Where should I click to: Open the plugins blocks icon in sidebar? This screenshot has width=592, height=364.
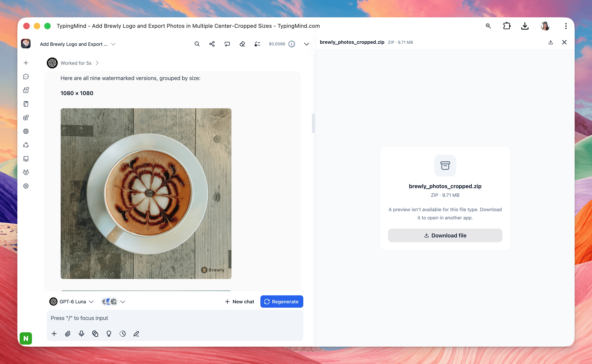pyautogui.click(x=26, y=117)
